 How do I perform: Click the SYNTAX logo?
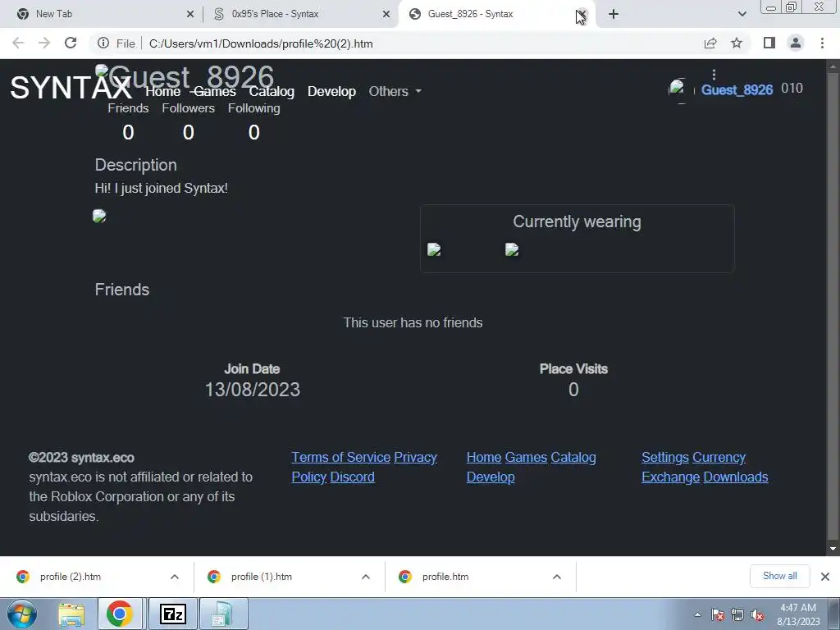(x=71, y=88)
